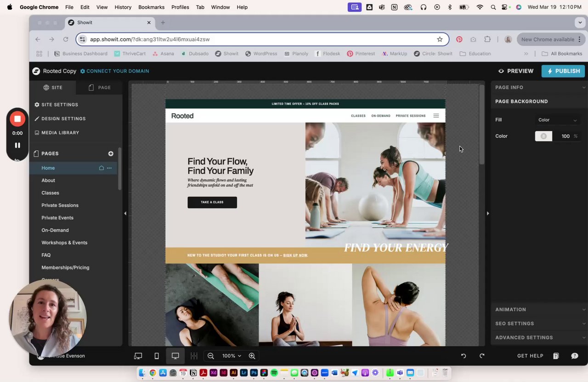Click the Wi-Fi icon in menu bar
Viewport: 588px width, 382px height.
tap(480, 7)
